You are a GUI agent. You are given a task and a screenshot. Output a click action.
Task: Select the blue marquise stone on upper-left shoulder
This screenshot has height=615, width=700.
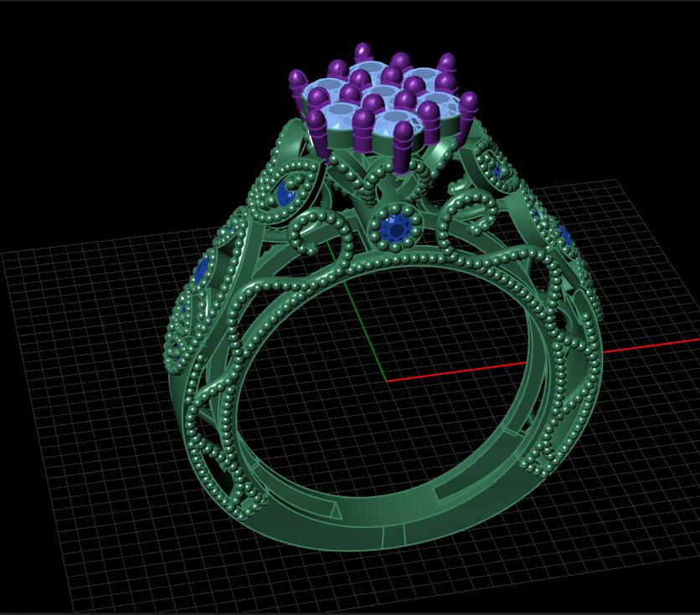click(x=284, y=193)
